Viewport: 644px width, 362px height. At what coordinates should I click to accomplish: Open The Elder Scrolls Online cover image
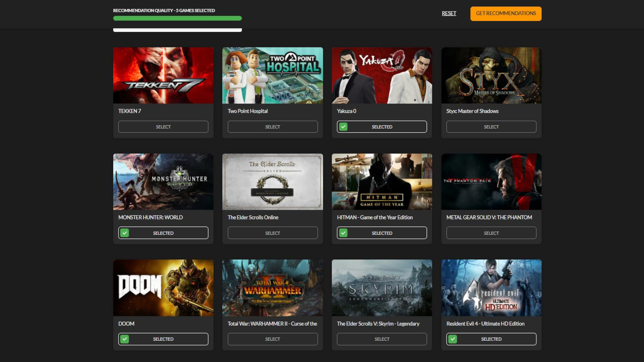pyautogui.click(x=273, y=182)
